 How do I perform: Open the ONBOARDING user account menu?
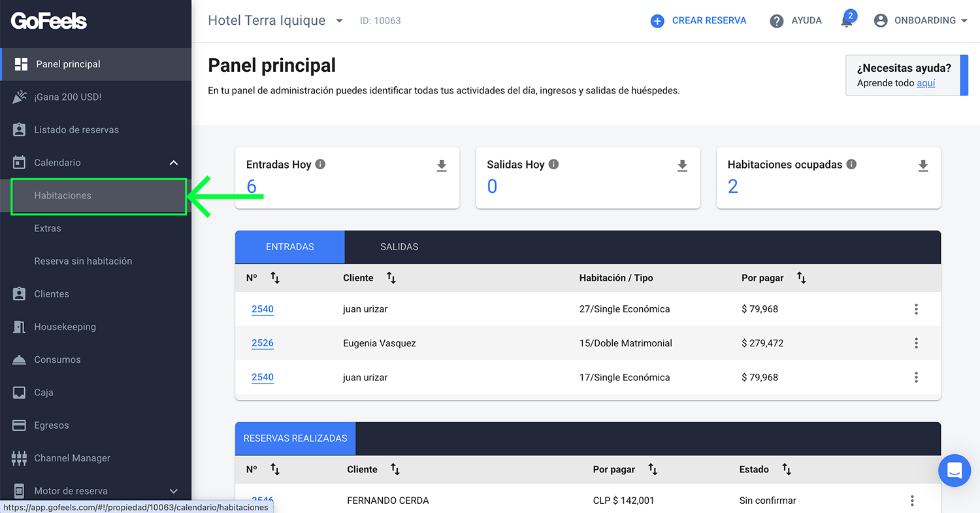(x=921, y=21)
